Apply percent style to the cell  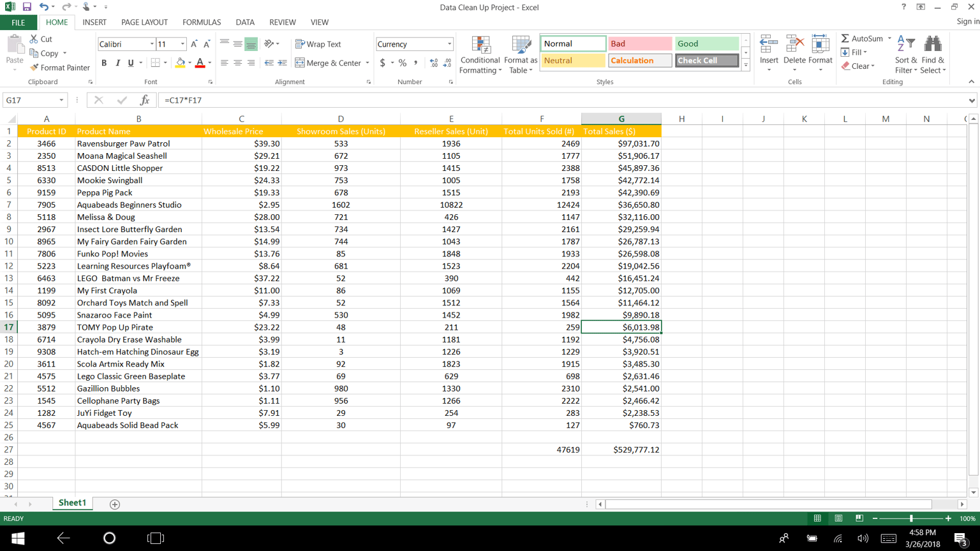pos(403,63)
